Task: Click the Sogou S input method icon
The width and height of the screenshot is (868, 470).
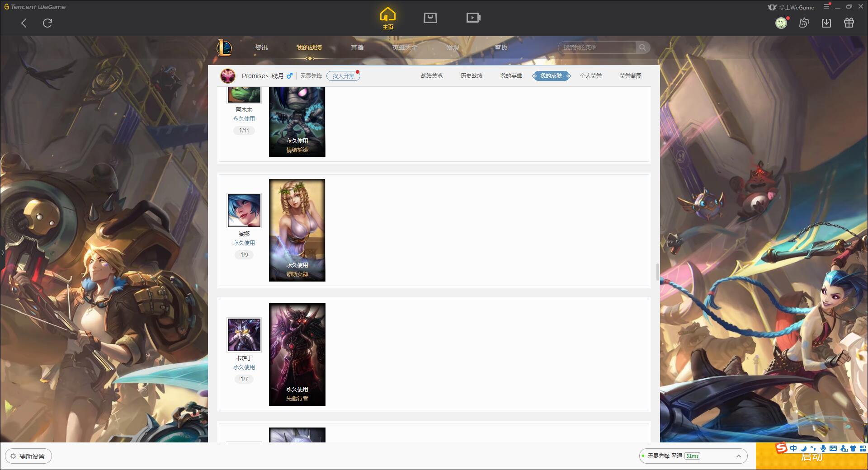Action: coord(782,448)
